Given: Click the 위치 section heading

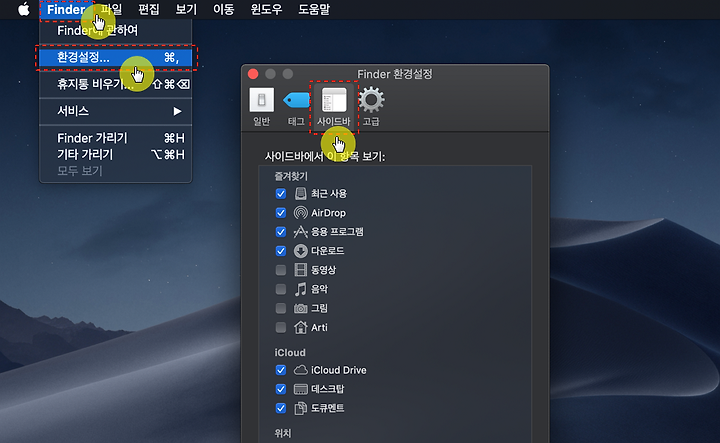Looking at the screenshot, I should [x=283, y=433].
